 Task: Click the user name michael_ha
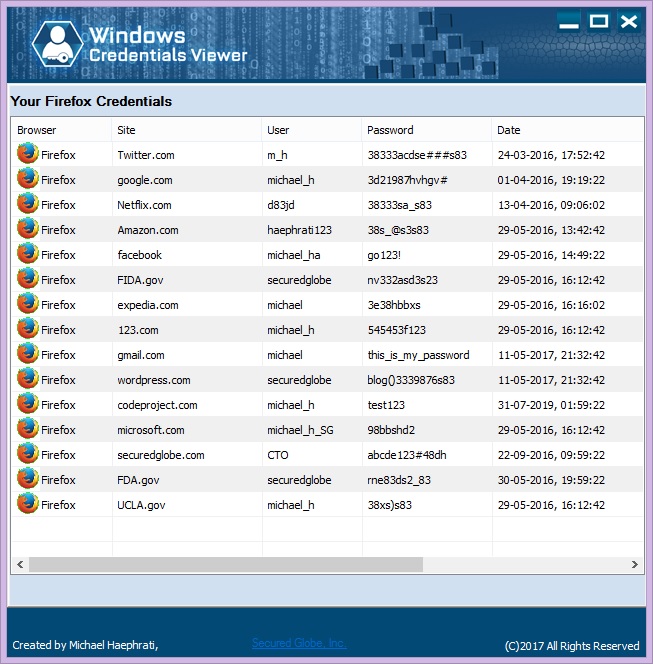click(294, 255)
